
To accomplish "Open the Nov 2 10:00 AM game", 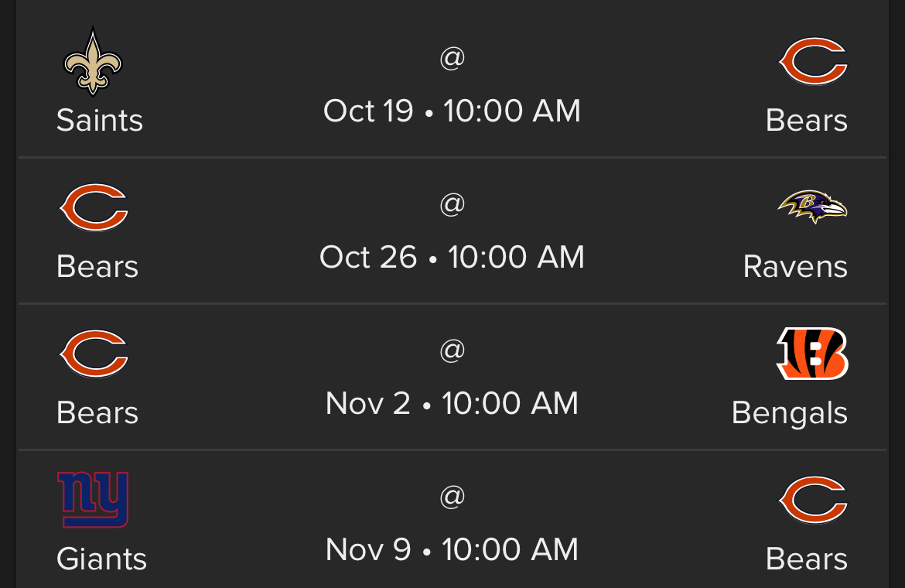I will pyautogui.click(x=452, y=403).
